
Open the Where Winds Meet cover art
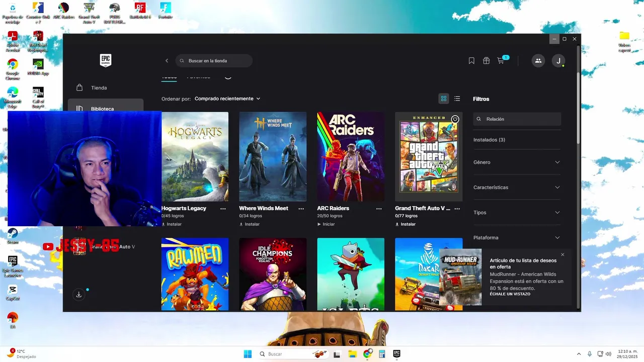coord(273,156)
